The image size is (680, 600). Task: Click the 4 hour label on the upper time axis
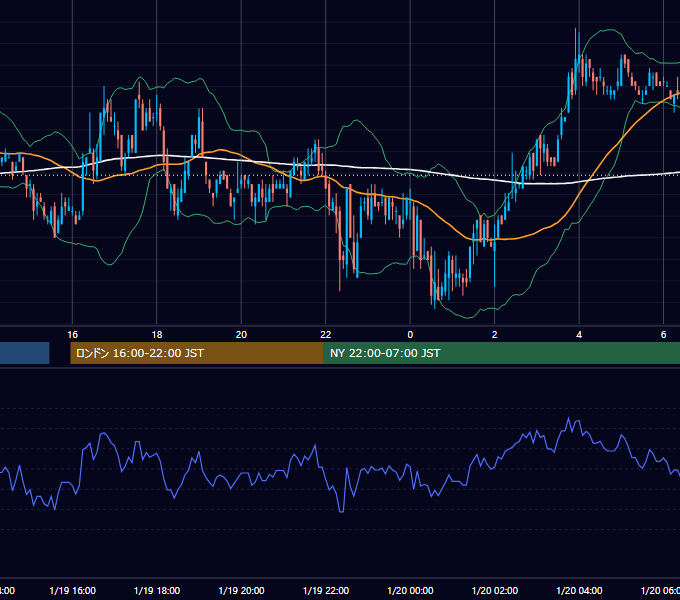click(x=579, y=335)
